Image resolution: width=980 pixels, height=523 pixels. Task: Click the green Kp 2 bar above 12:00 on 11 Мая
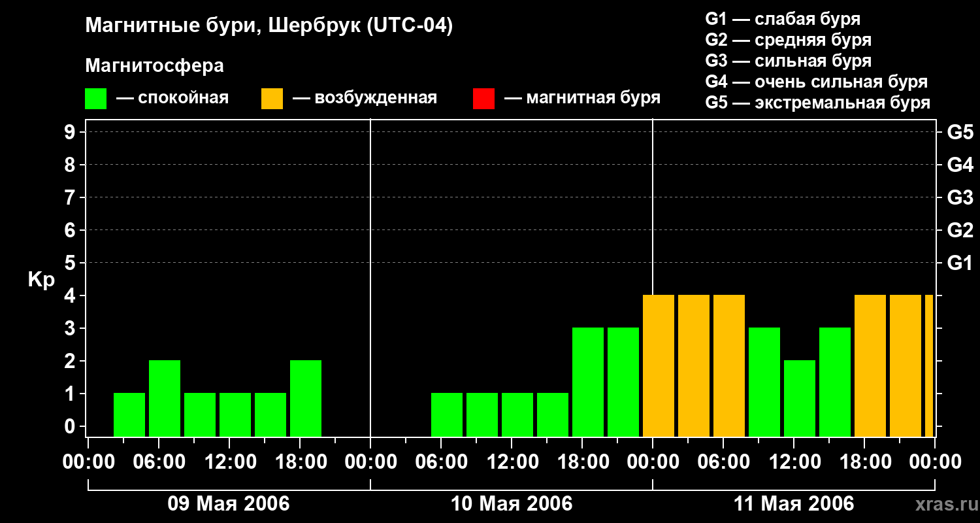tap(800, 398)
